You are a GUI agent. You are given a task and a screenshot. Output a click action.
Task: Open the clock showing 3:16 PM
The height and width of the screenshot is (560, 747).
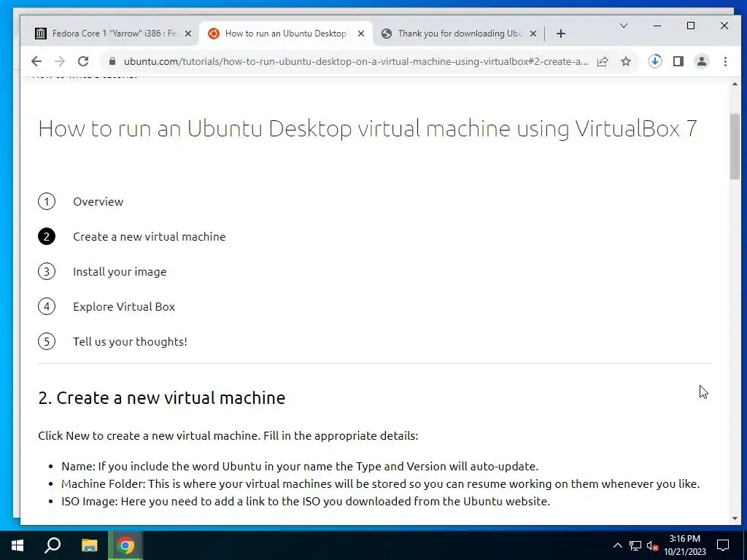[x=684, y=545]
